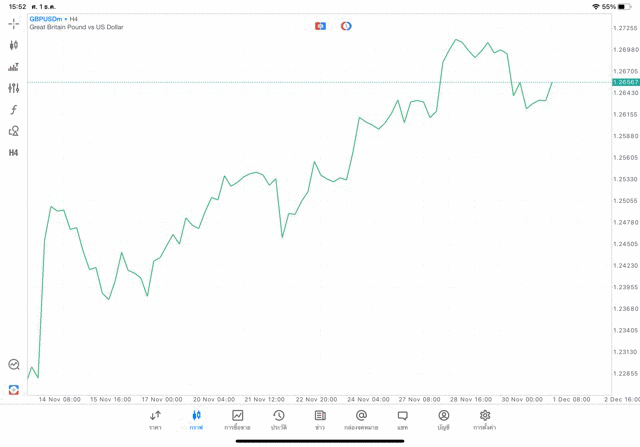Tap the GBPUSDm symbol title

point(47,18)
